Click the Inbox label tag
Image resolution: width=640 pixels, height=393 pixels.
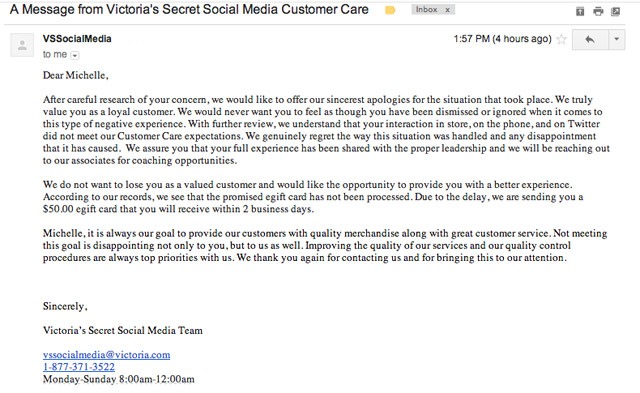click(427, 10)
